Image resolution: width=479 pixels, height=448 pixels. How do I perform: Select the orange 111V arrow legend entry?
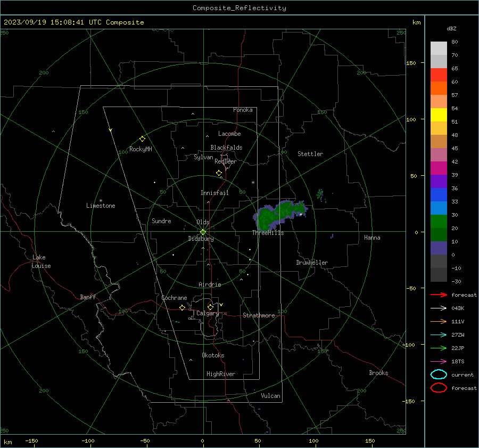click(x=439, y=321)
